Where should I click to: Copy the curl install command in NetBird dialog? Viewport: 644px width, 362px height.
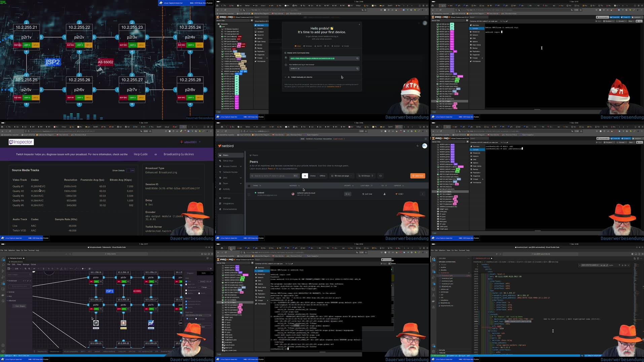coord(357,58)
